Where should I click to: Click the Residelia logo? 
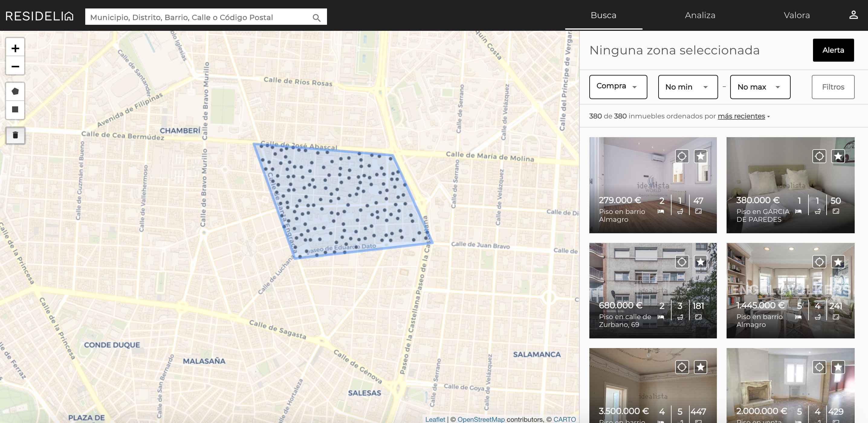[x=39, y=16]
